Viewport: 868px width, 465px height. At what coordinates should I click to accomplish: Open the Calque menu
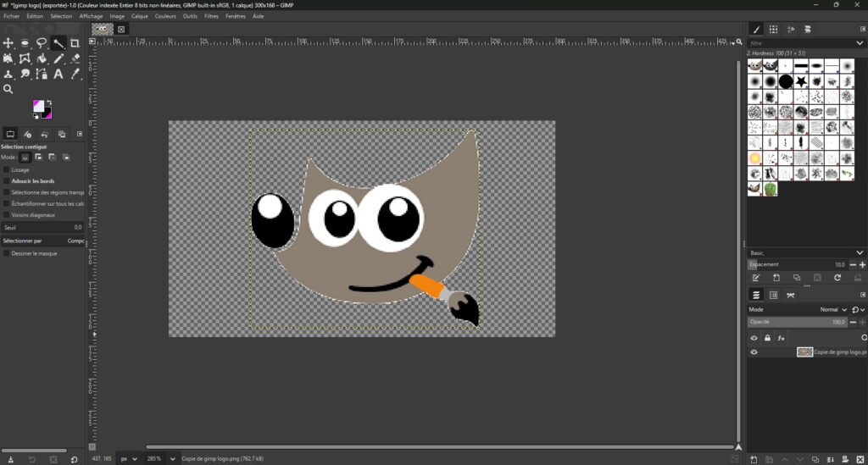coord(139,16)
